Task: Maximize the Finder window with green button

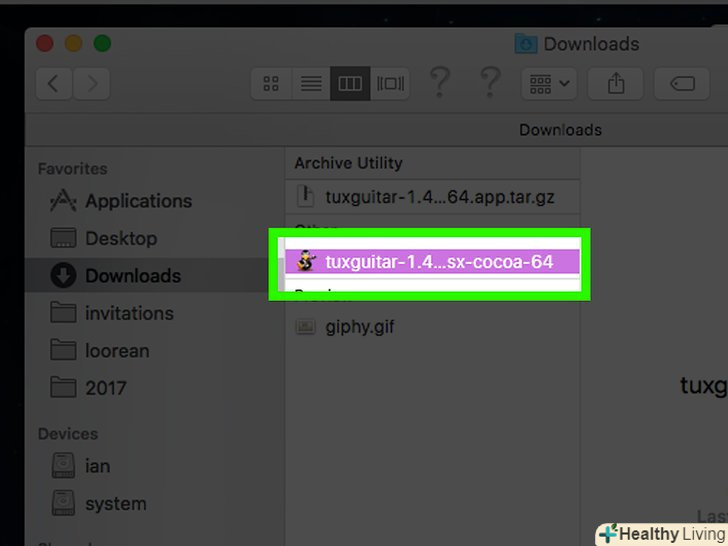Action: pos(102,44)
